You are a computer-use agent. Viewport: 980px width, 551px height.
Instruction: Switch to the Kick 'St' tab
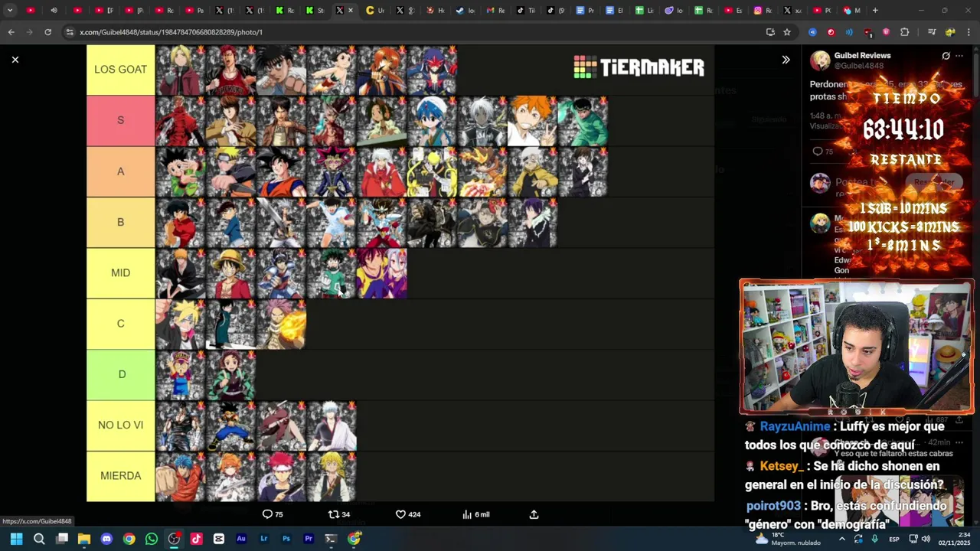315,11
